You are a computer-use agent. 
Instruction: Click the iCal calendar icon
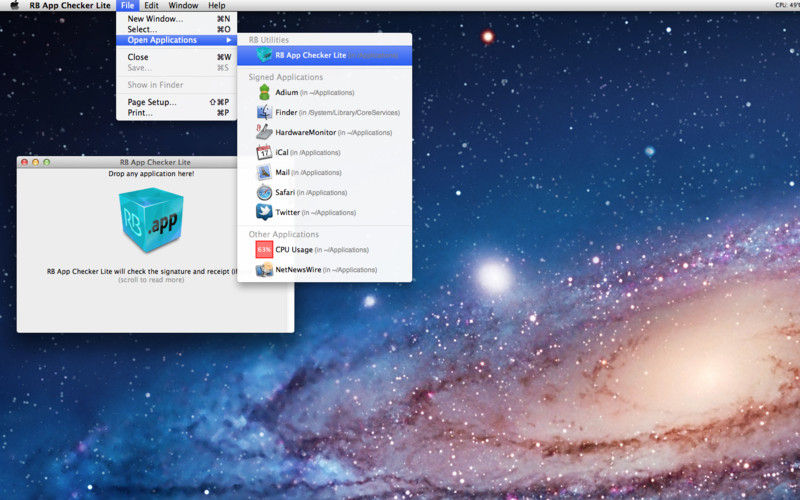[264, 152]
